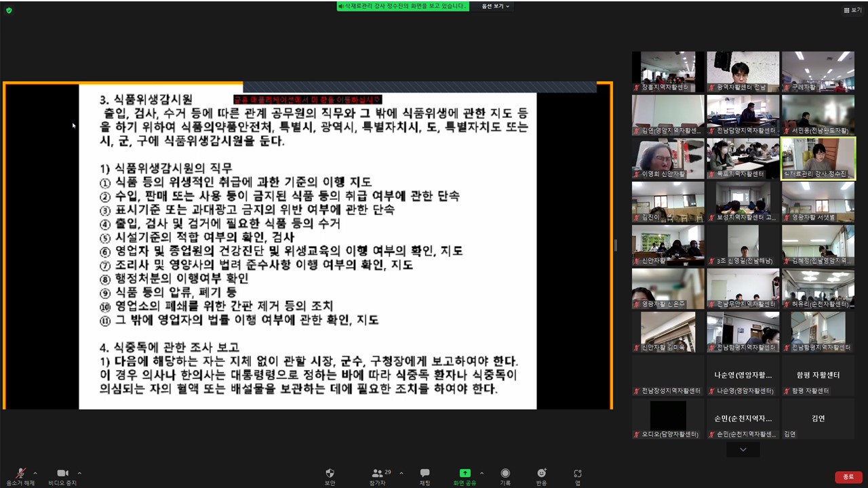Click the green encryption shield icon

[x=9, y=10]
